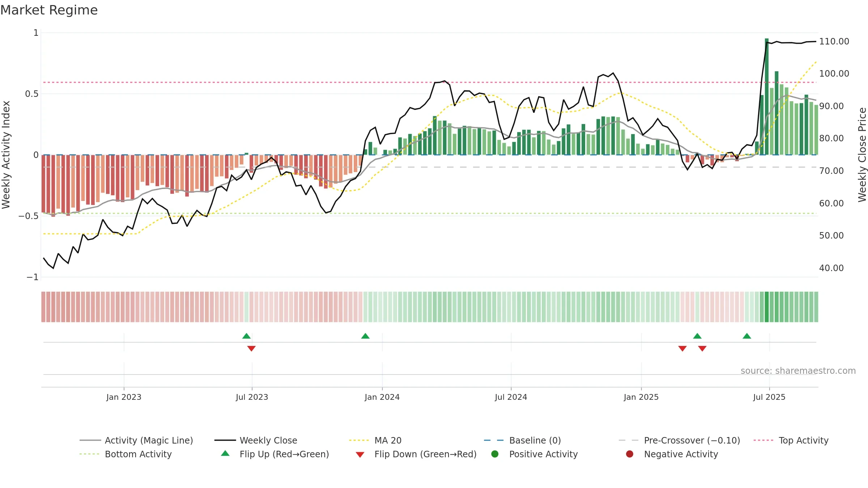Toggle the Weekly Close legend entry

tap(256, 440)
